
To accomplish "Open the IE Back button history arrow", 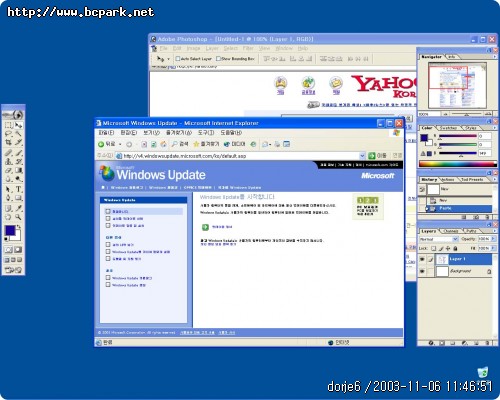I will [x=120, y=144].
